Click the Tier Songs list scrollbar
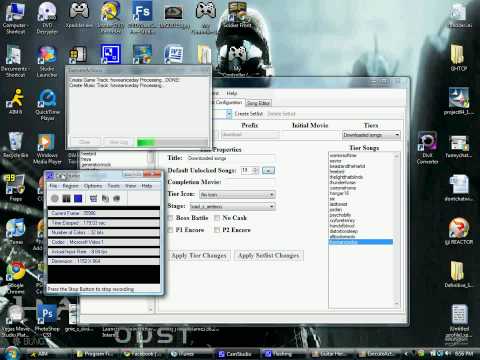 (397, 230)
